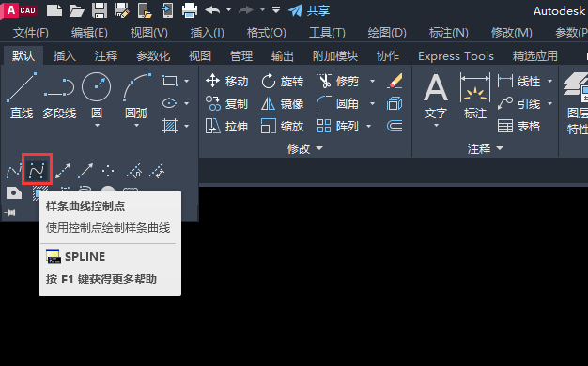This screenshot has height=366, width=588.
Task: Select the Divide tool icon
Action: (x=134, y=171)
